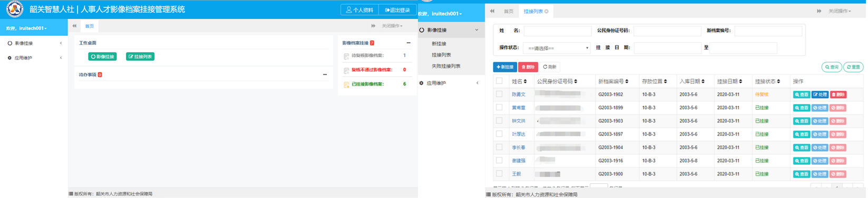
Task: Click the right window's tab-scroll-left double arrow
Action: 492,11
